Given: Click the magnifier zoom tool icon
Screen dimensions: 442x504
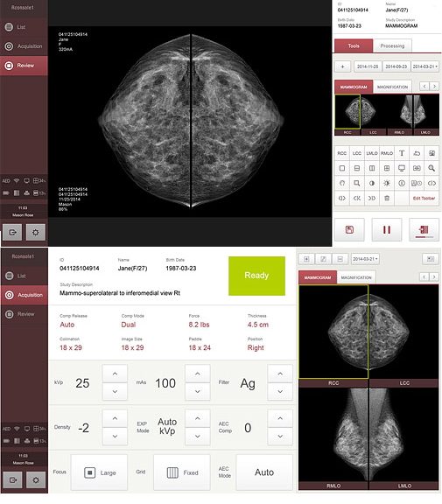Looking at the screenshot, I should 431,168.
